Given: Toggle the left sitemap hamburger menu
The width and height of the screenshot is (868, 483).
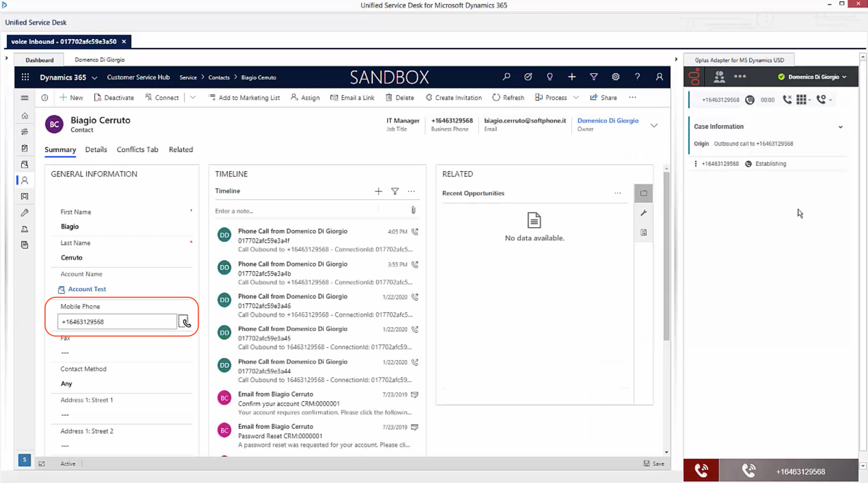Looking at the screenshot, I should coord(25,98).
